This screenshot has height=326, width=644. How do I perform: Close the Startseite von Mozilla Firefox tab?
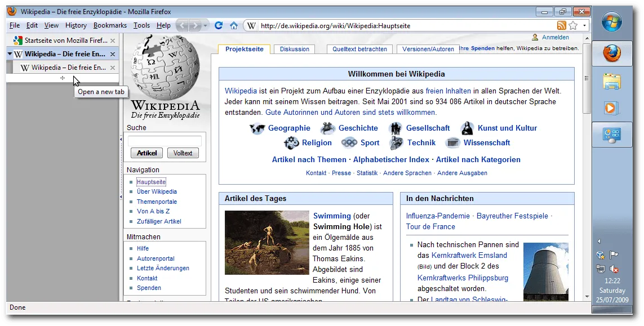pos(113,41)
